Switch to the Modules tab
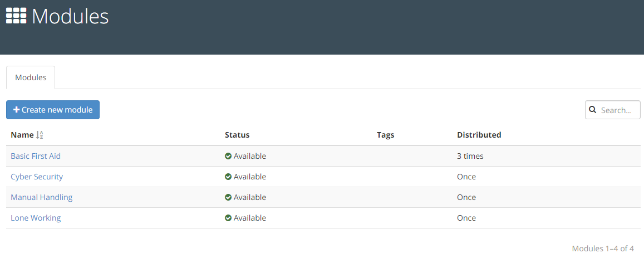 coord(31,77)
